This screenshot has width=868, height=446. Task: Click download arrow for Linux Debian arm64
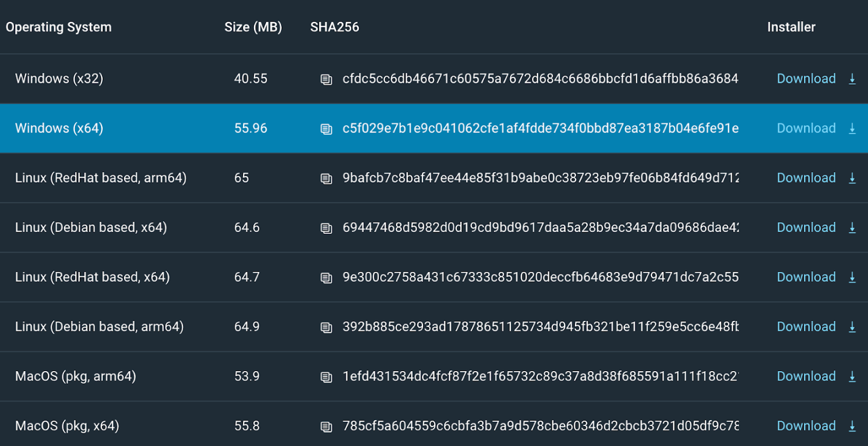click(852, 326)
